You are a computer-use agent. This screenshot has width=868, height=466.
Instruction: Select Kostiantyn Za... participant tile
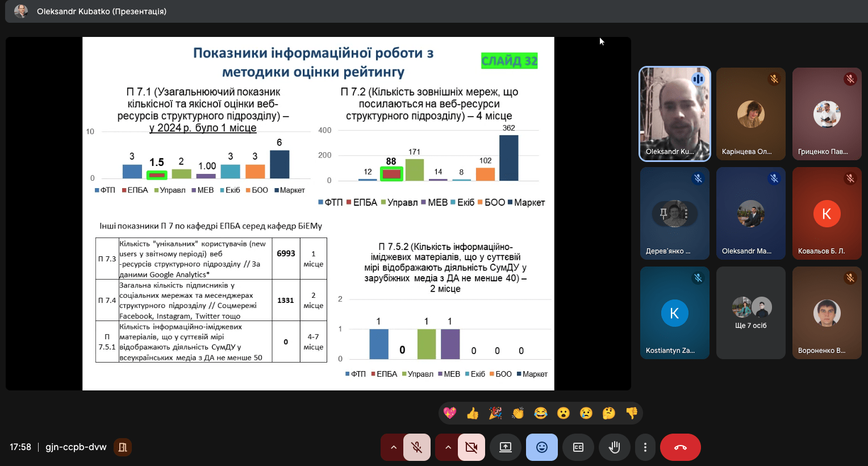tap(674, 313)
